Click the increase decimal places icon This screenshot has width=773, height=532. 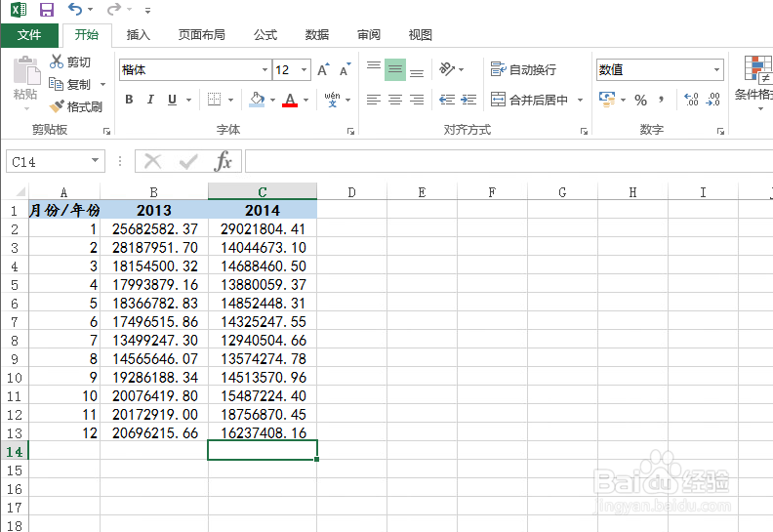pos(691,100)
